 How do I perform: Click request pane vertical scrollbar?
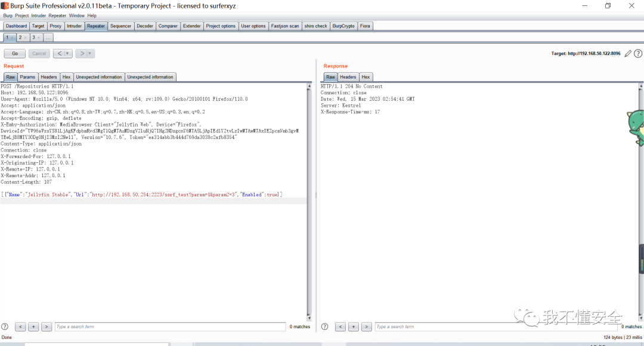click(309, 202)
